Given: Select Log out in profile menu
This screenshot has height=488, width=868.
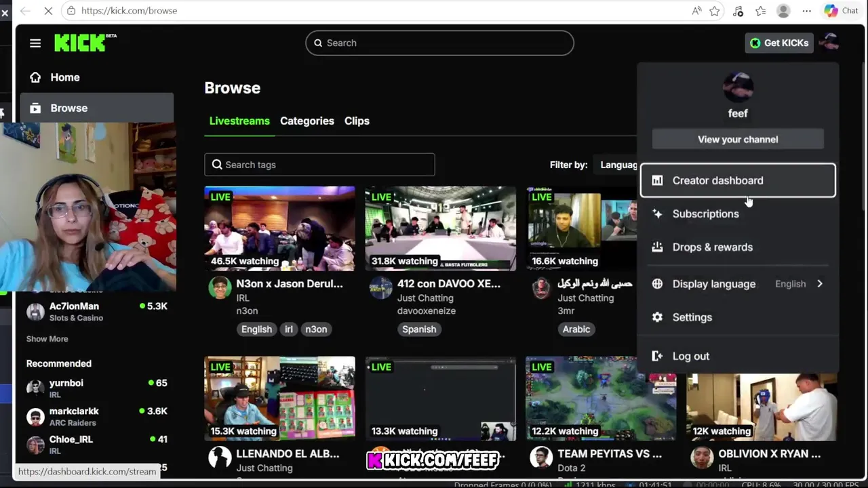Looking at the screenshot, I should [x=738, y=356].
